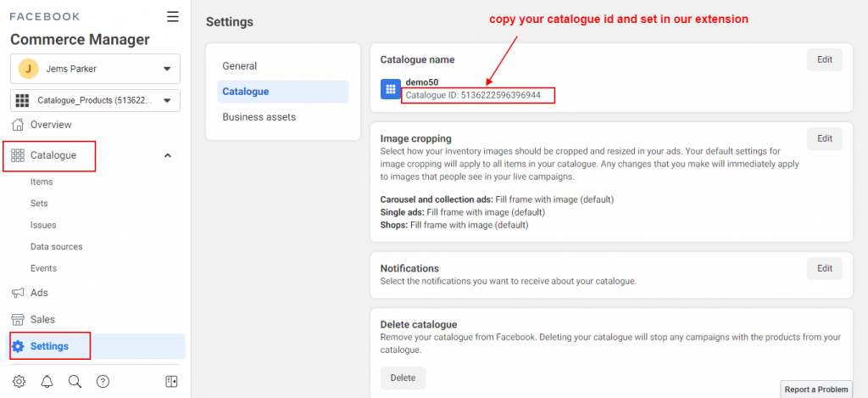
Task: Click the blue Settings gear icon
Action: pyautogui.click(x=19, y=346)
